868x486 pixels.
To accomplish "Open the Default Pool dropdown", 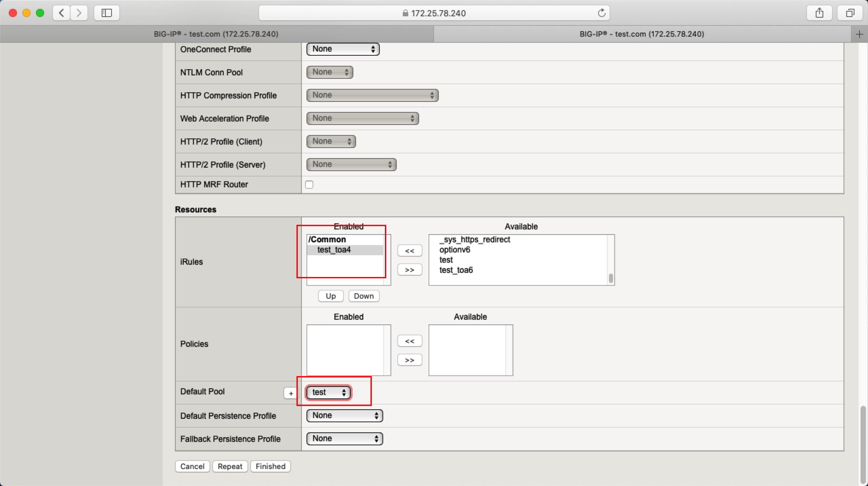I will click(328, 392).
